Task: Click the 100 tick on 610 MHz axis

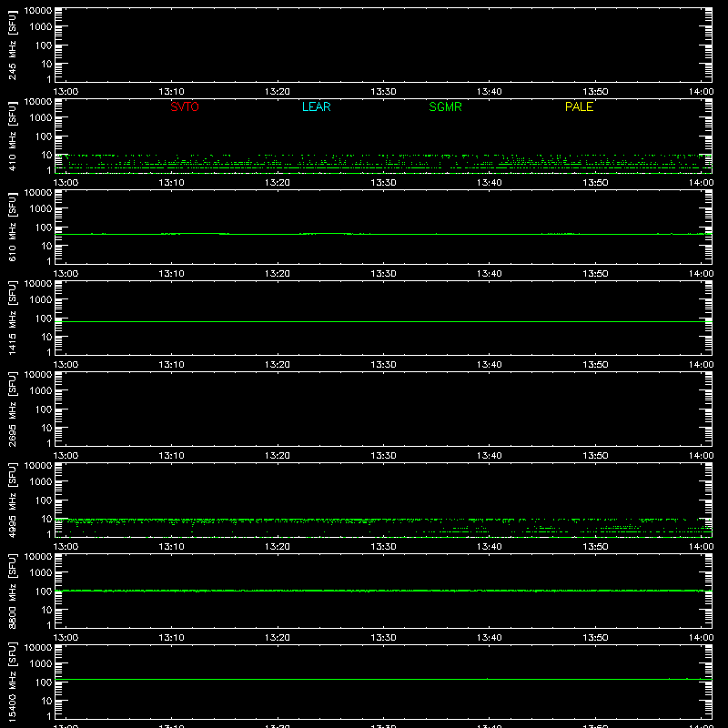Action: click(44, 227)
